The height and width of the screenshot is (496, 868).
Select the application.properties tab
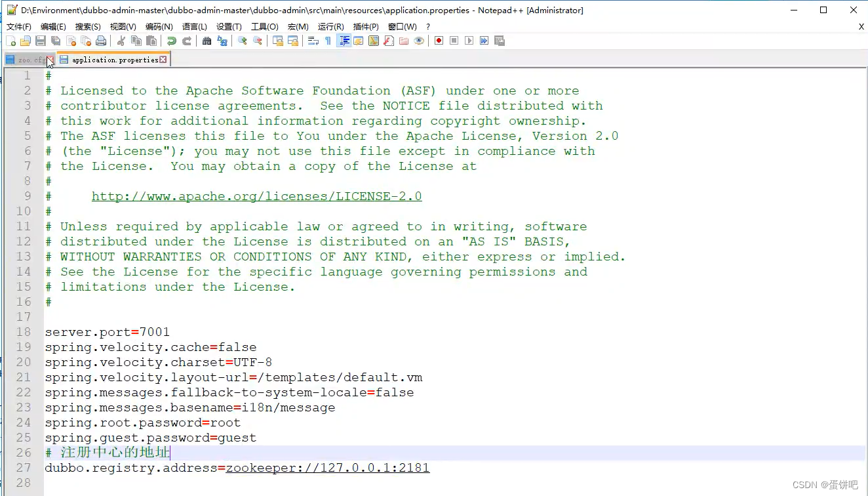click(115, 60)
